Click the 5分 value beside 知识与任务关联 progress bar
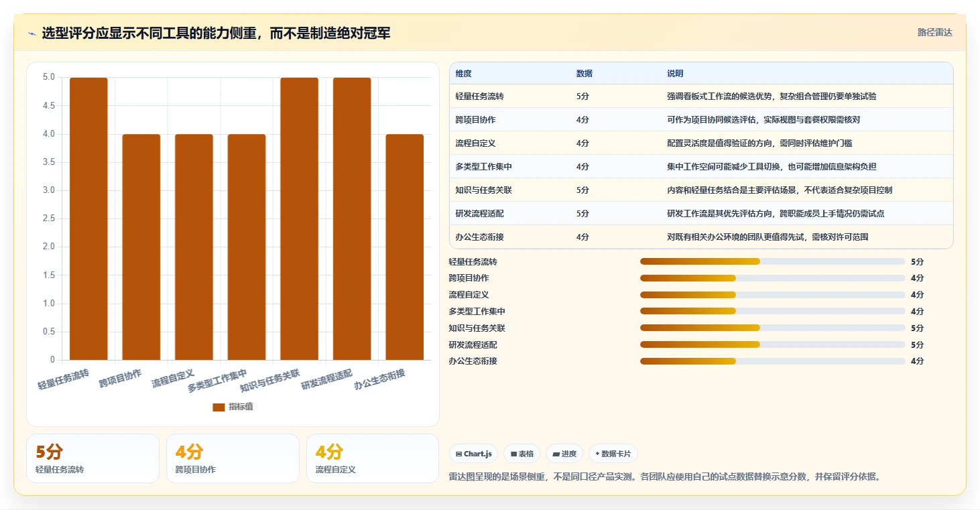This screenshot has width=980, height=510. (x=917, y=328)
